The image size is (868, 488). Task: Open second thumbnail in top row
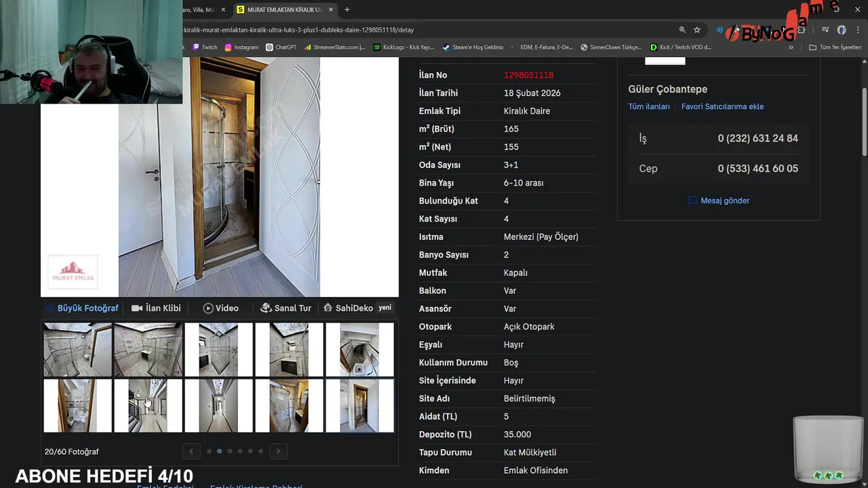tap(148, 349)
